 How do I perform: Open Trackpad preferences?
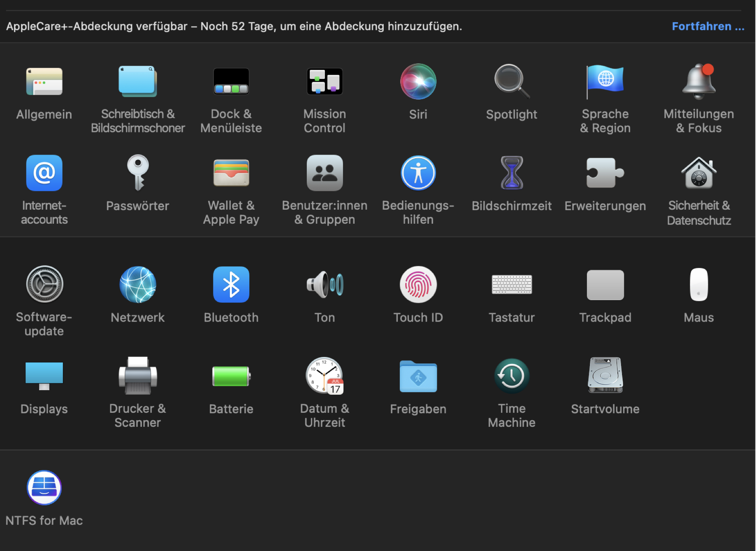coord(605,284)
